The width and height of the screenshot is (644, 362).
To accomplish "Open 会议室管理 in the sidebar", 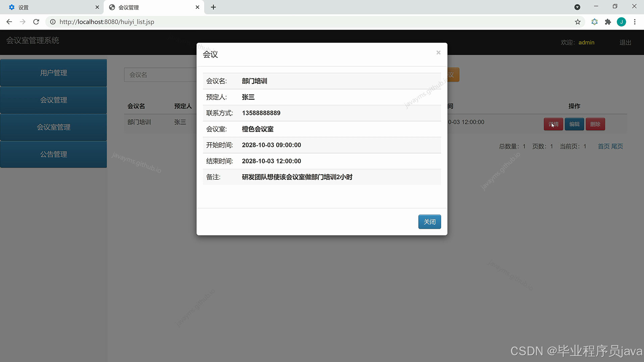I will click(54, 127).
